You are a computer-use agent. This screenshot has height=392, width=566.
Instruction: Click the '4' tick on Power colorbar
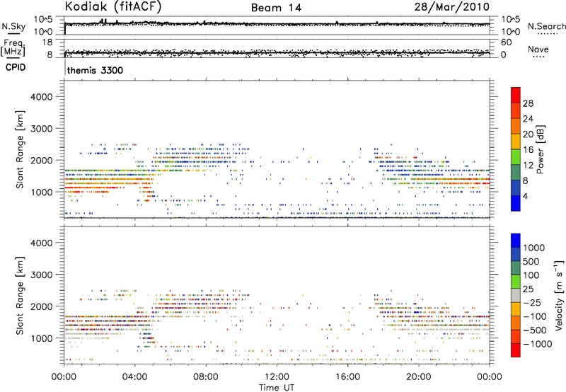(525, 196)
